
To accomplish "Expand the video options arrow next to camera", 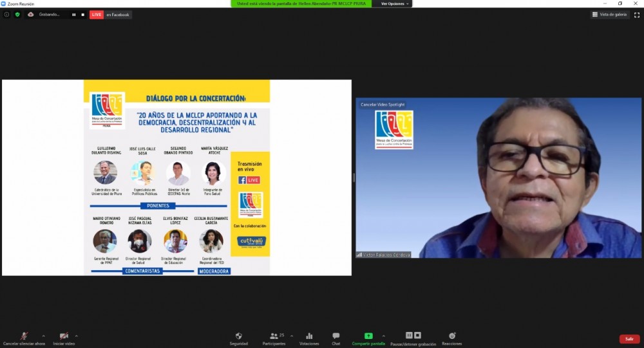I will 77,336.
